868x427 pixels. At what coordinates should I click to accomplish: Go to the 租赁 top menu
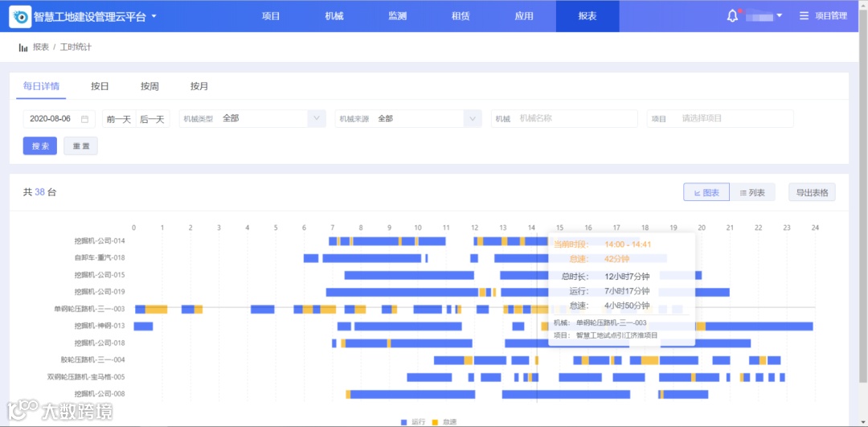tap(461, 16)
